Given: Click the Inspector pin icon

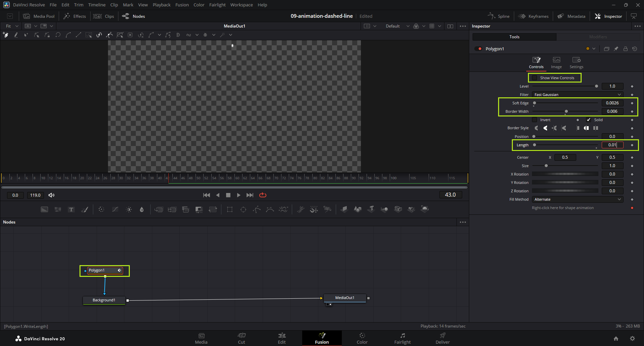Looking at the screenshot, I should tap(616, 49).
